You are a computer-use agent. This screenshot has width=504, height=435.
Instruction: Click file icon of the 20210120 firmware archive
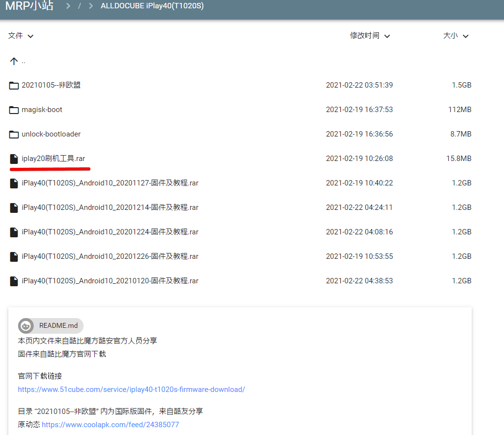14,281
